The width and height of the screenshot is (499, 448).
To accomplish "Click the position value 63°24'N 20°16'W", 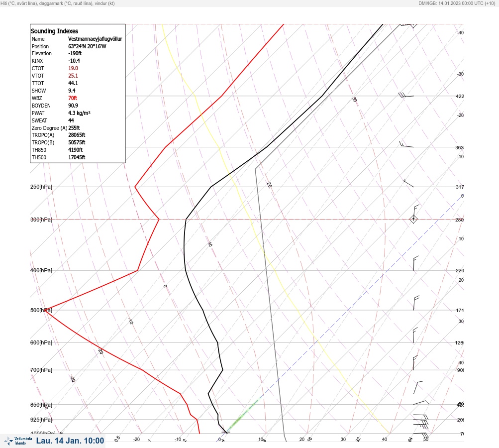I will (x=87, y=46).
